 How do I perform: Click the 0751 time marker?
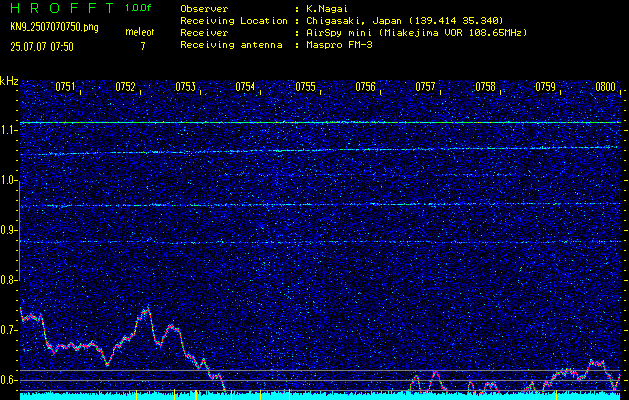coord(65,87)
